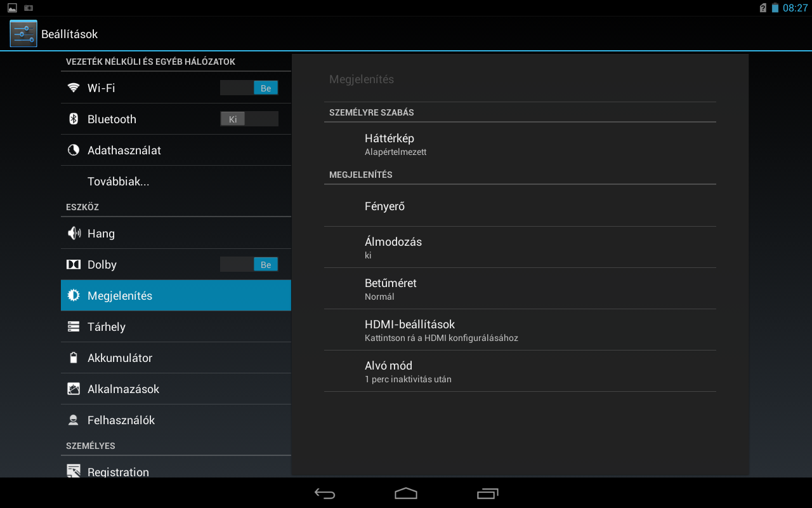Open the Registration settings entry
This screenshot has width=812, height=508.
click(118, 471)
